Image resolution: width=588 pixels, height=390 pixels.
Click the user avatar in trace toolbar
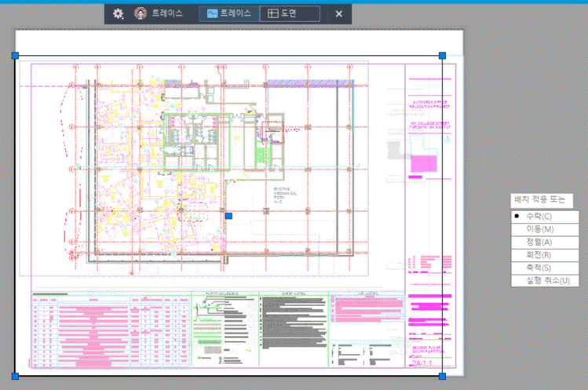tap(141, 13)
